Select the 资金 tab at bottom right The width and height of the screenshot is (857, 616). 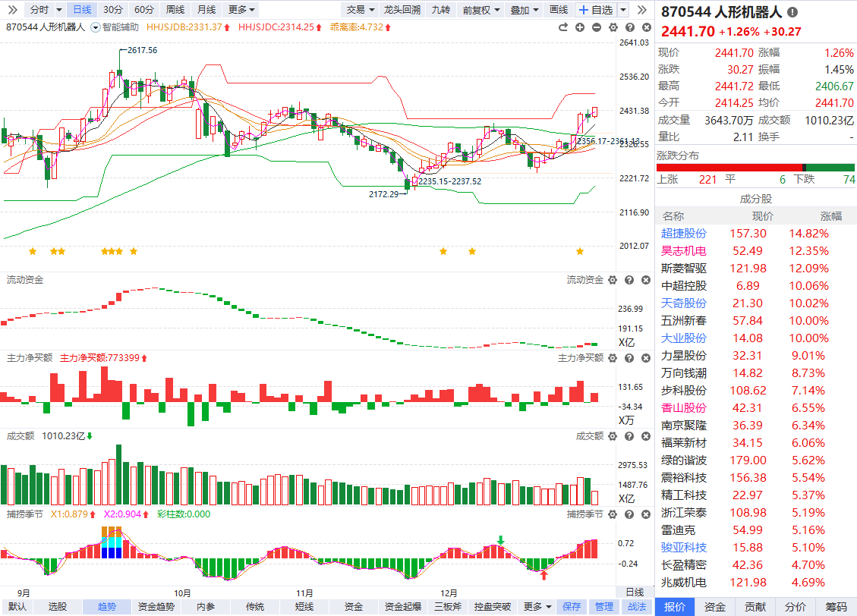tap(714, 606)
